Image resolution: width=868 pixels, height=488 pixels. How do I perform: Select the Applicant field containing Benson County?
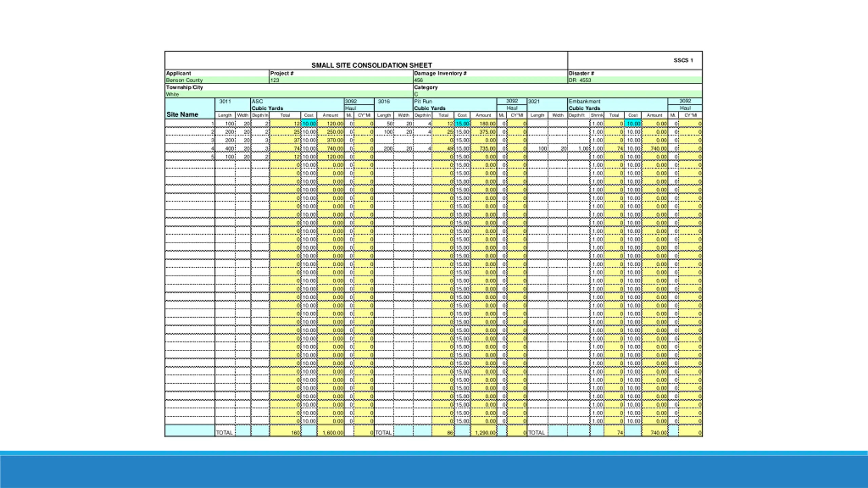pyautogui.click(x=217, y=80)
